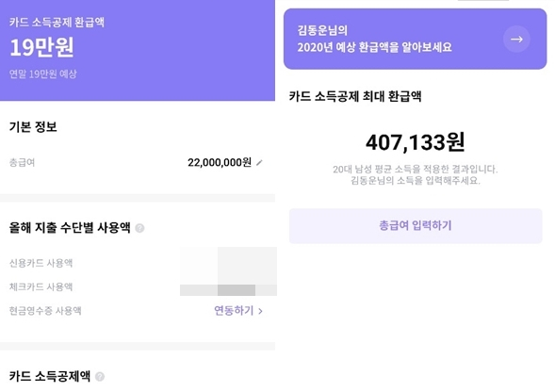Tap the arrow icon in the 김동운님의 banner
The width and height of the screenshot is (555, 392).
(x=516, y=39)
